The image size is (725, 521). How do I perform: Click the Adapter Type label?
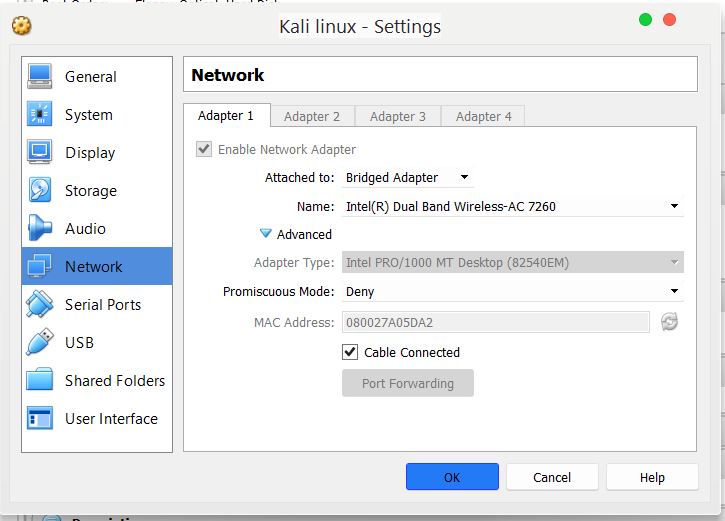pyautogui.click(x=294, y=263)
